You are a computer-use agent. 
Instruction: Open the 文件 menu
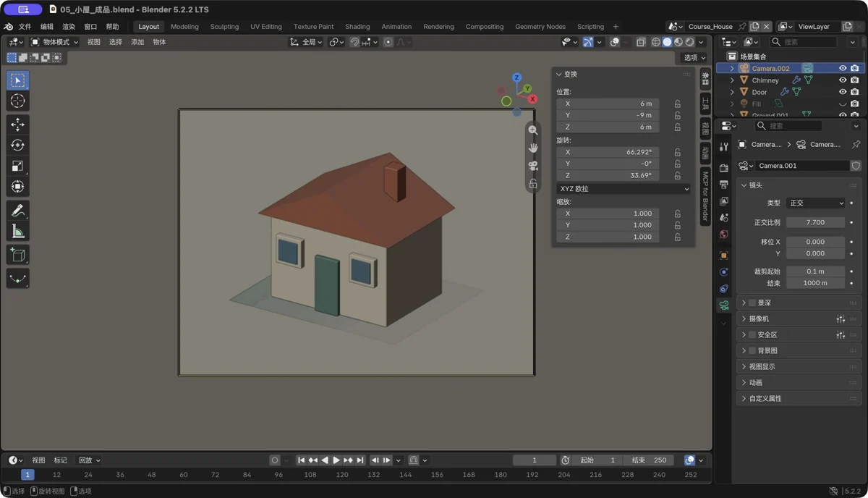pos(25,27)
